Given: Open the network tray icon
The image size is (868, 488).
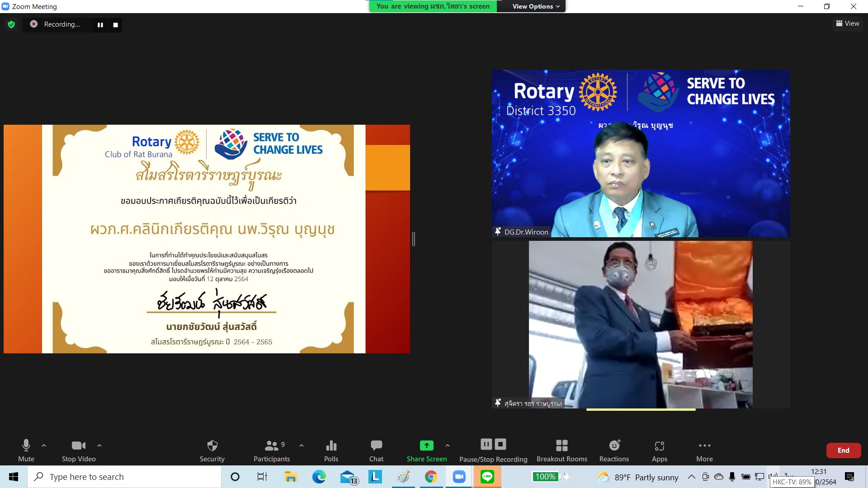Looking at the screenshot, I should pos(759,477).
